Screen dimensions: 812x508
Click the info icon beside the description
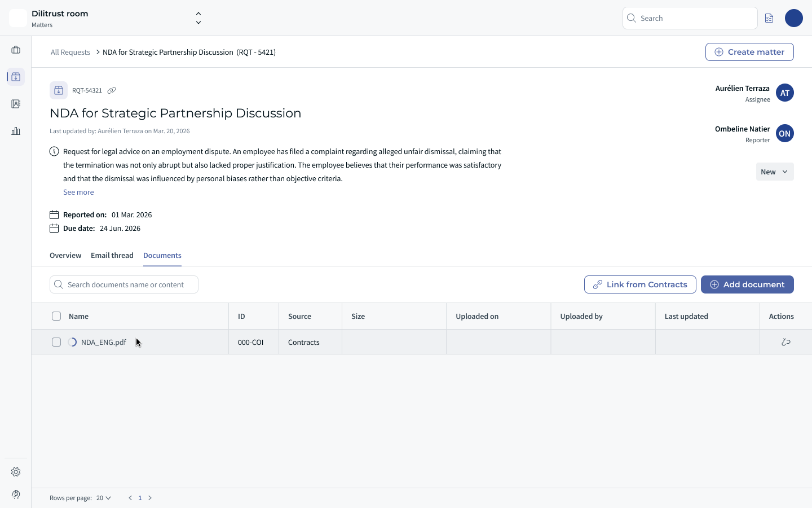[x=54, y=151]
